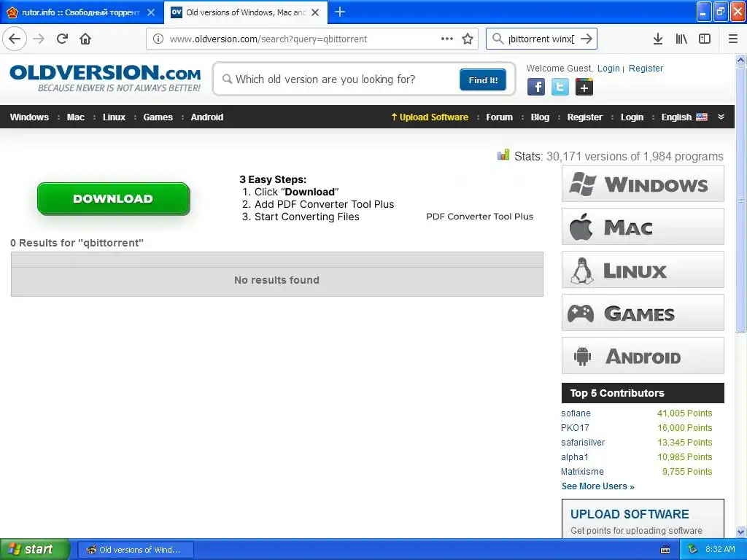Close the rutor.info tab

coord(151,12)
